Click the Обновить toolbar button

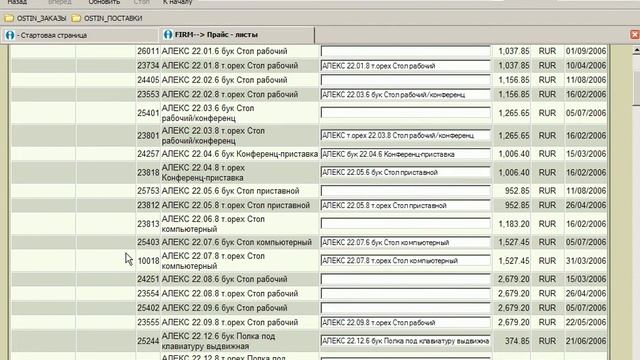click(x=104, y=2)
